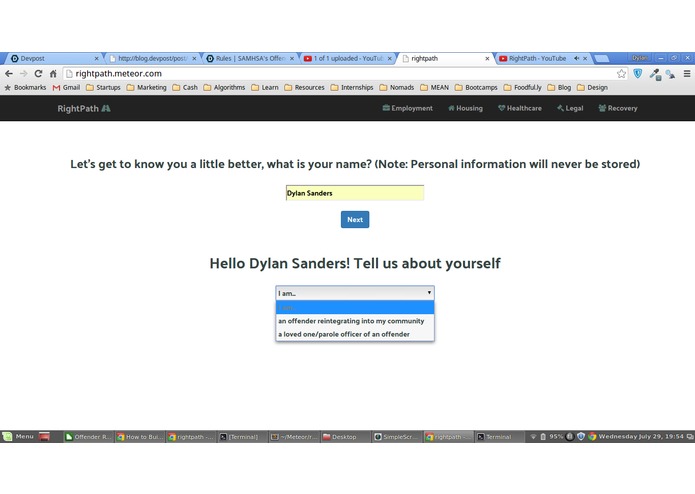Select the highlighted 'I am...' option
The image size is (695, 494).
pos(355,307)
